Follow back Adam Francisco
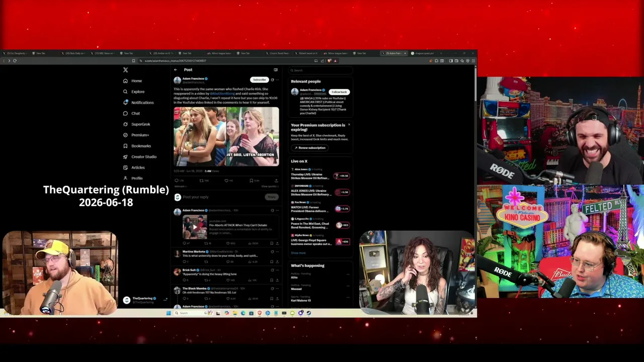 (339, 92)
